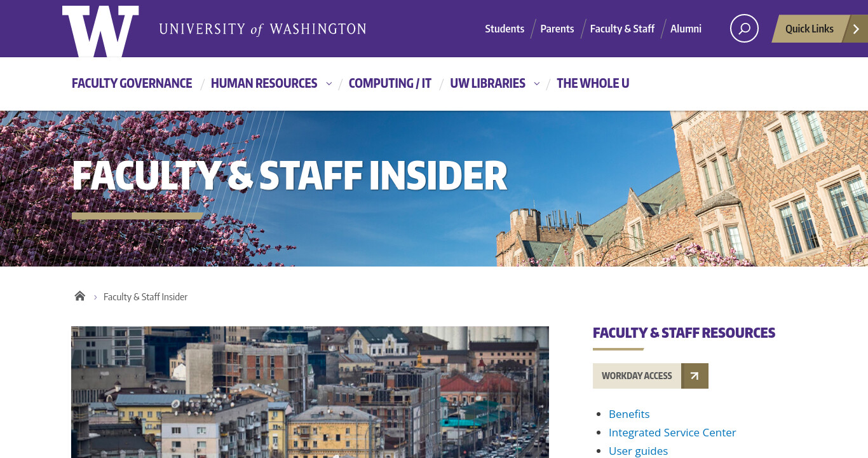This screenshot has height=458, width=868.
Task: Click the Workday Access button
Action: (637, 376)
